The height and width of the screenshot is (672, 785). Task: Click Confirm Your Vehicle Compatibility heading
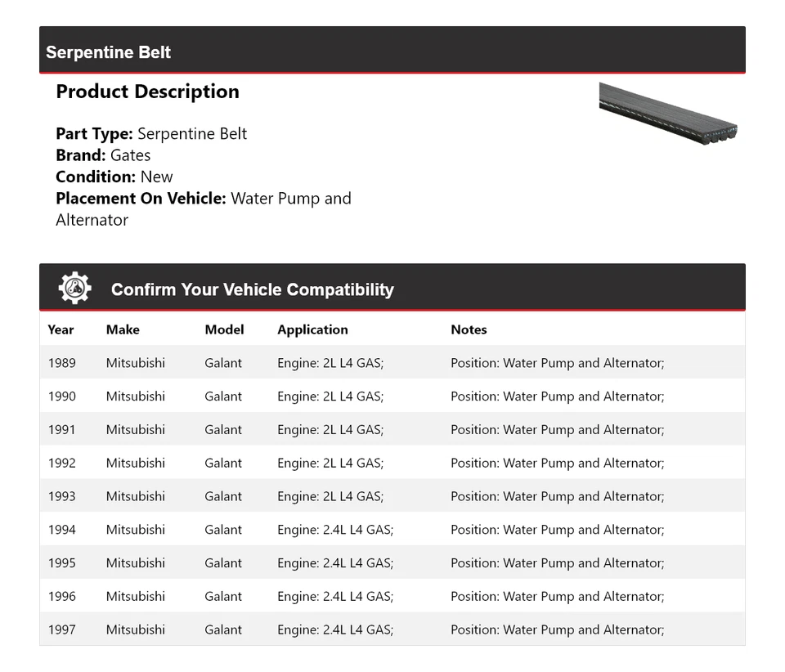tap(252, 289)
